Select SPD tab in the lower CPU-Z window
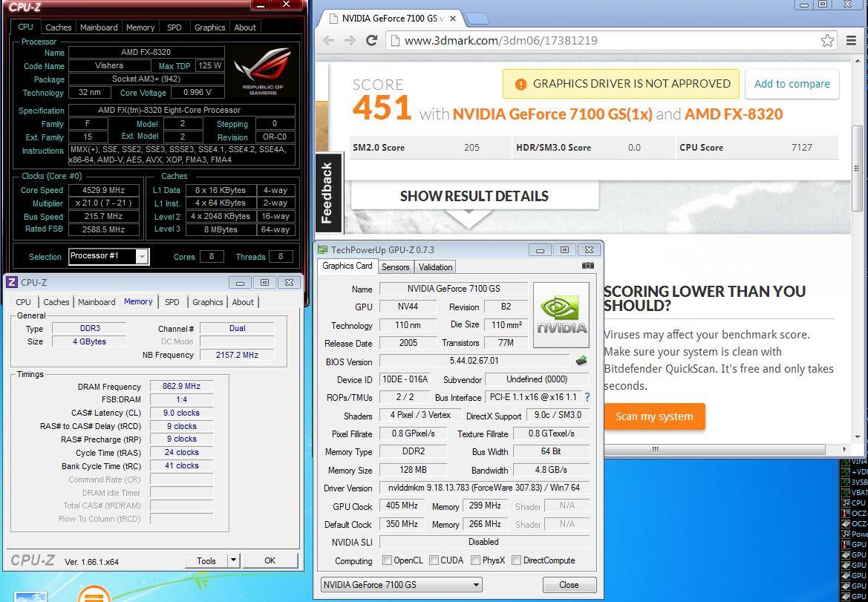Viewport: 868px width, 602px height. pos(172,302)
